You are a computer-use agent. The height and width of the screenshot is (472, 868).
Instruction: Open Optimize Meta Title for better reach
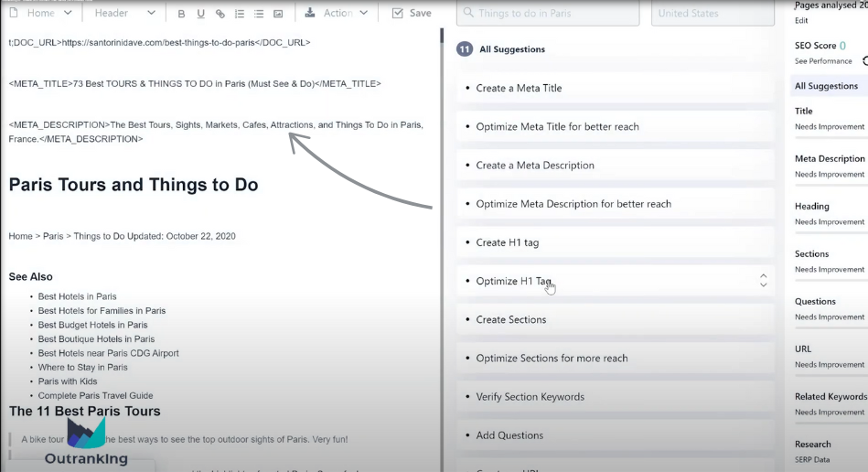(615, 127)
